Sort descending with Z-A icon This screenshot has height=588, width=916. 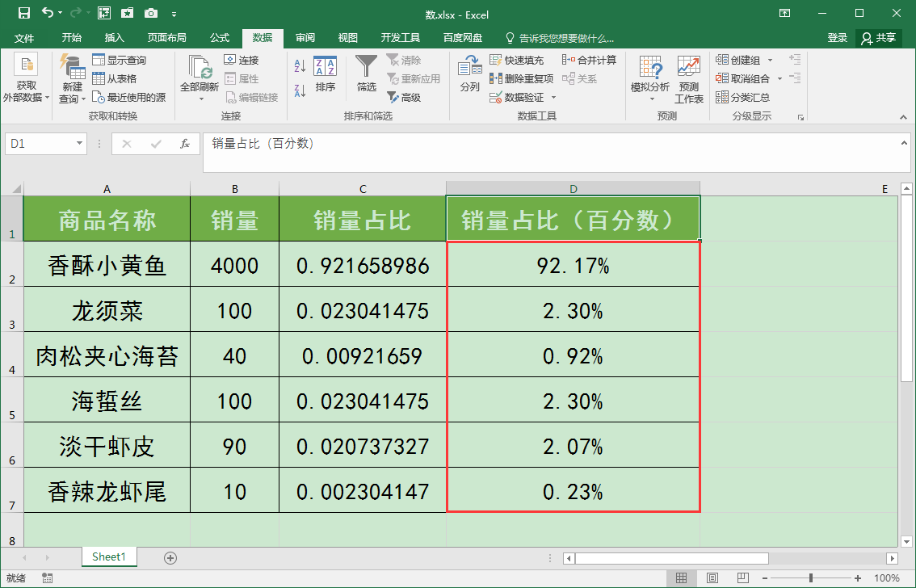click(300, 90)
